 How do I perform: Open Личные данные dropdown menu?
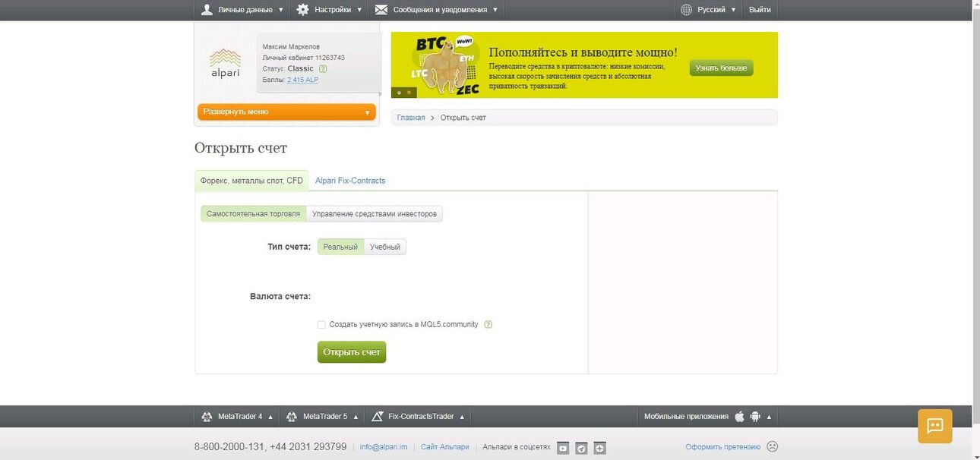pos(242,10)
